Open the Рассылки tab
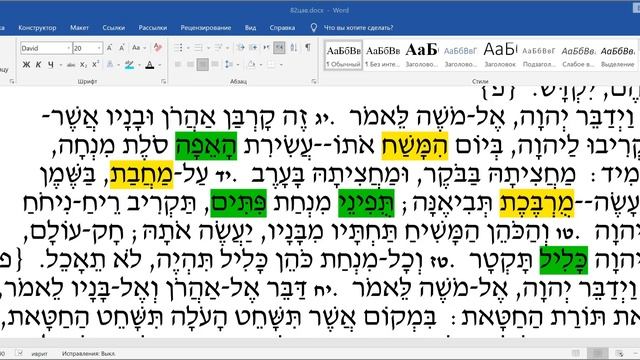The width and height of the screenshot is (640, 360). (153, 28)
